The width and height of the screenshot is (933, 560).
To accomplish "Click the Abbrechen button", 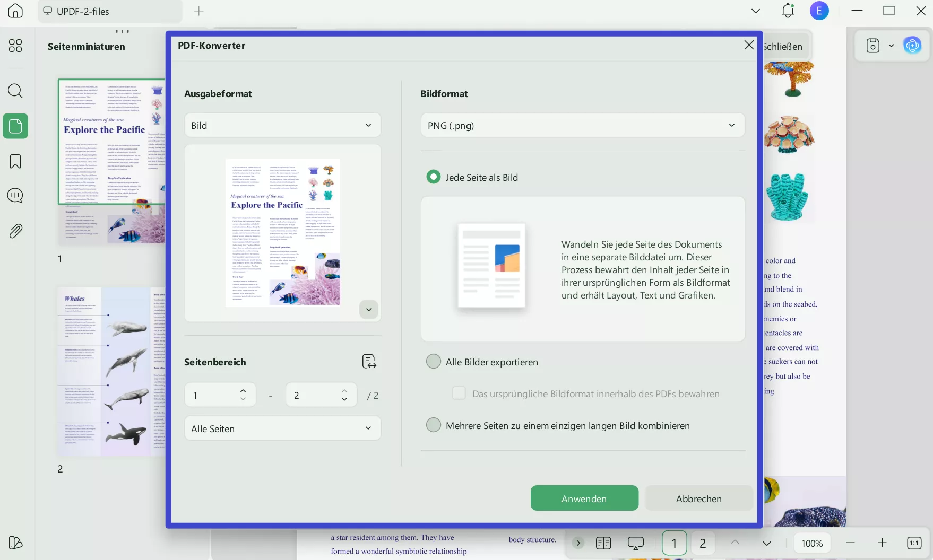I will [x=699, y=498].
